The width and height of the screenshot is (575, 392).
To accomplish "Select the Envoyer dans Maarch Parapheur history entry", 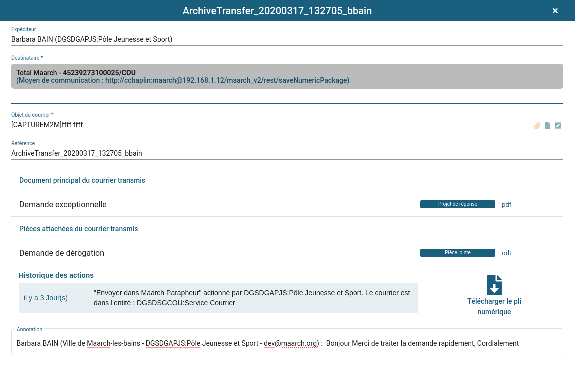I will tap(252, 298).
